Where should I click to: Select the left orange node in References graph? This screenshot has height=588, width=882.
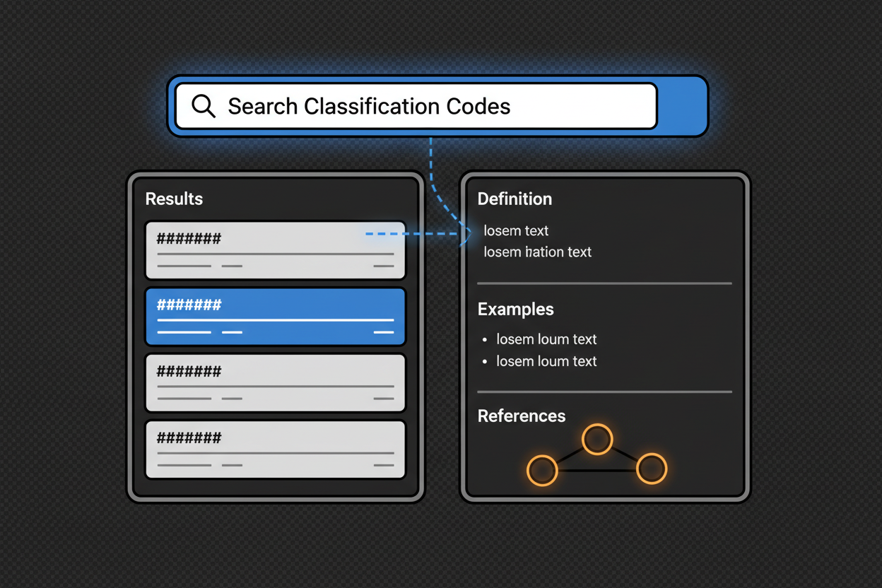542,471
